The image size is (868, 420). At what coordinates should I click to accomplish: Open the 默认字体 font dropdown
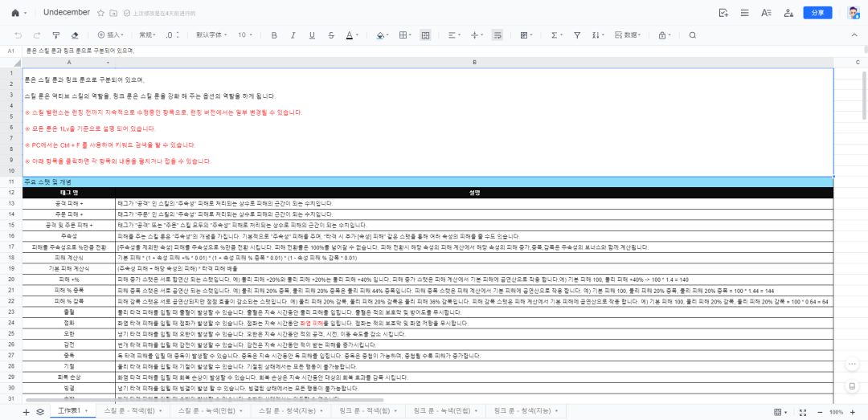click(x=211, y=35)
